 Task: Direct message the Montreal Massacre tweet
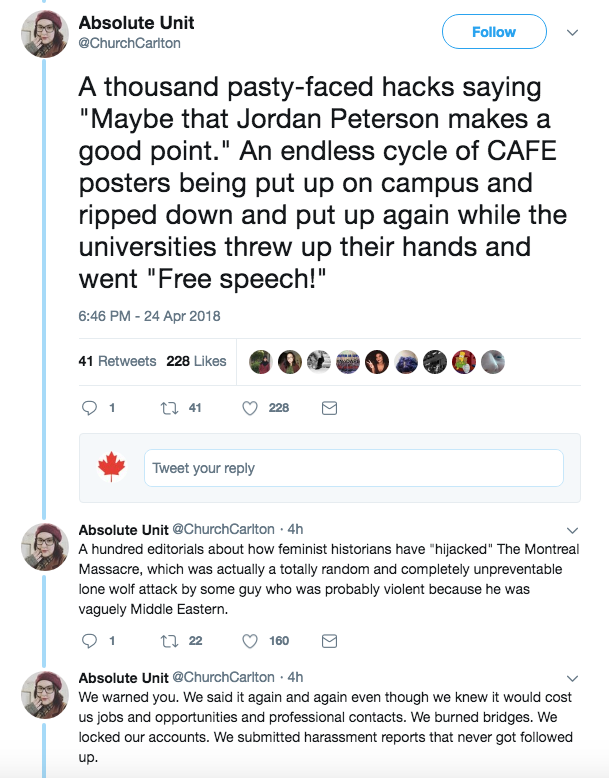click(x=328, y=641)
